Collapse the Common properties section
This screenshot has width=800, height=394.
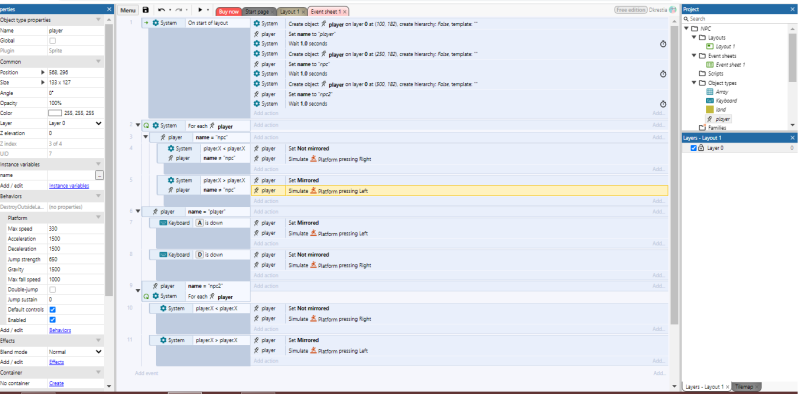point(98,62)
